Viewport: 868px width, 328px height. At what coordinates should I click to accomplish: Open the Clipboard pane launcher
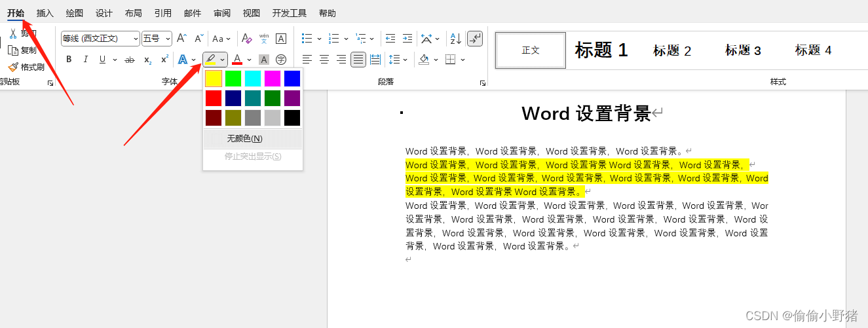coord(50,83)
